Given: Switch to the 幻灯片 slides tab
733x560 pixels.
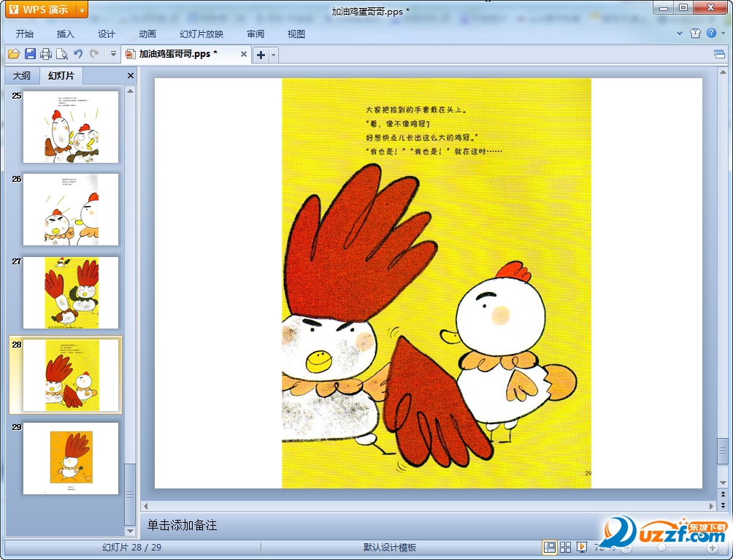Looking at the screenshot, I should point(61,76).
